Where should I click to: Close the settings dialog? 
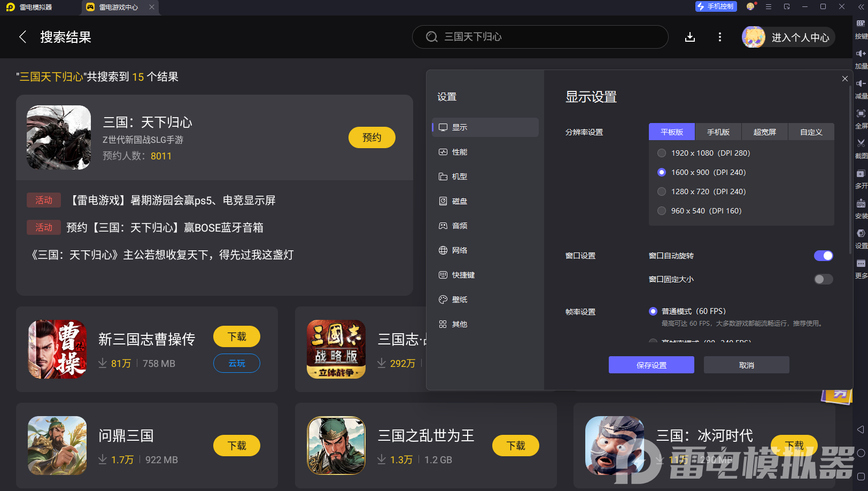[845, 79]
